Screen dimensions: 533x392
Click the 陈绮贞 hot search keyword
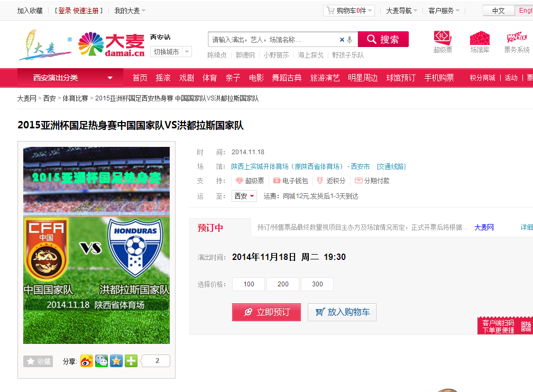217,55
